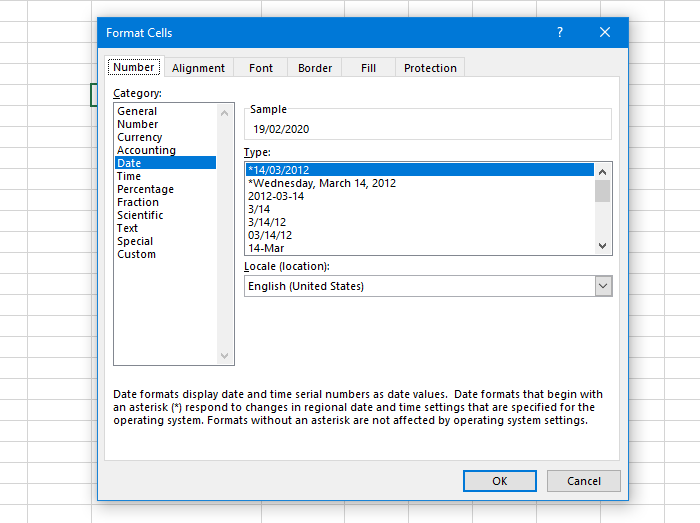Close the Format Cells dialog
Screen dimensions: 700x523
(x=605, y=32)
